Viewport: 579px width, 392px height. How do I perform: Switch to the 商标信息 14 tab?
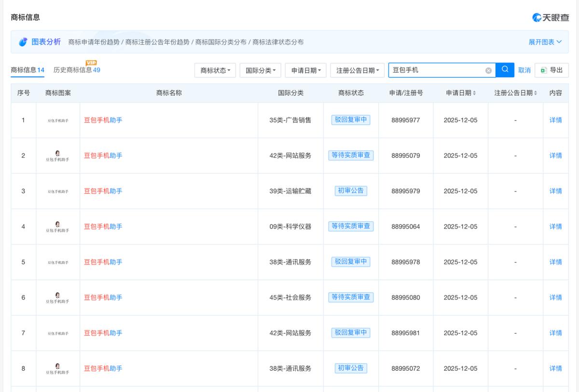28,70
